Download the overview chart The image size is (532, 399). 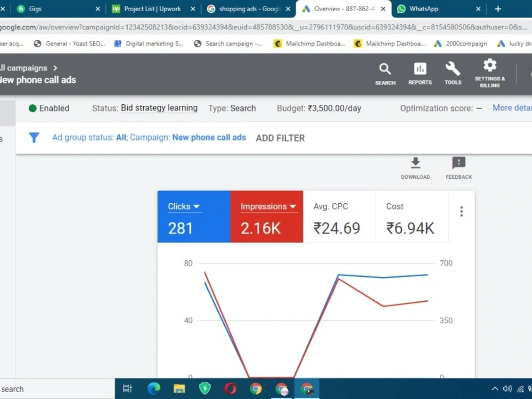(415, 168)
